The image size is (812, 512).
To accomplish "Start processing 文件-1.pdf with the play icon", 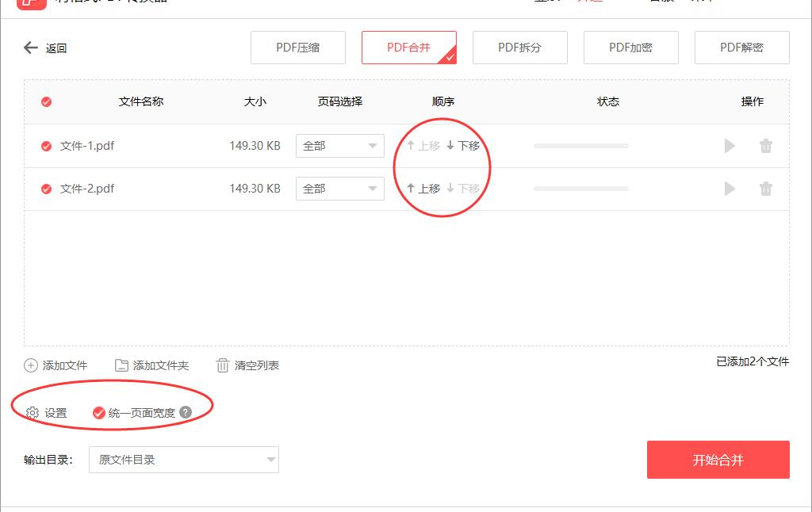I will coord(730,146).
